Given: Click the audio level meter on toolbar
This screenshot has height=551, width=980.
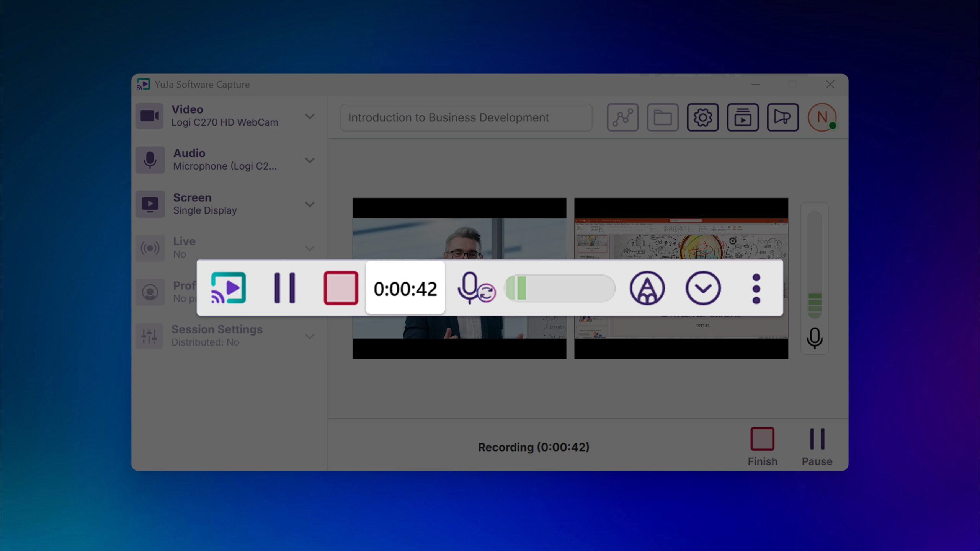Looking at the screenshot, I should point(560,288).
